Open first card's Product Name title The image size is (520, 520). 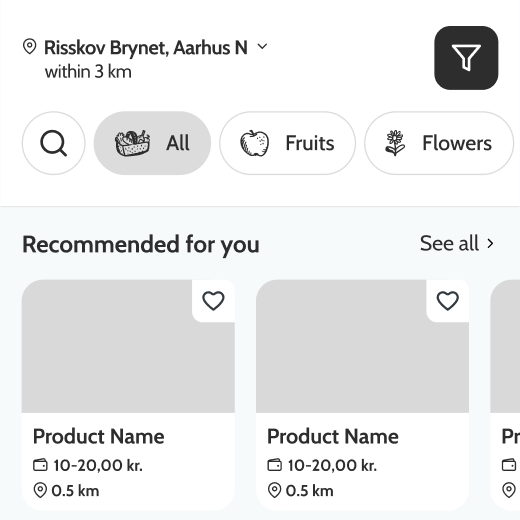click(99, 437)
